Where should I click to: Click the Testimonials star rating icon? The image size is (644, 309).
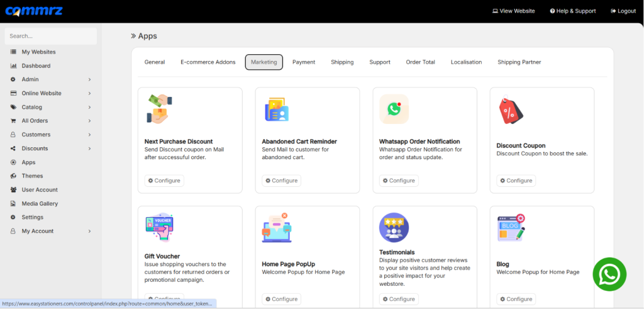click(394, 228)
